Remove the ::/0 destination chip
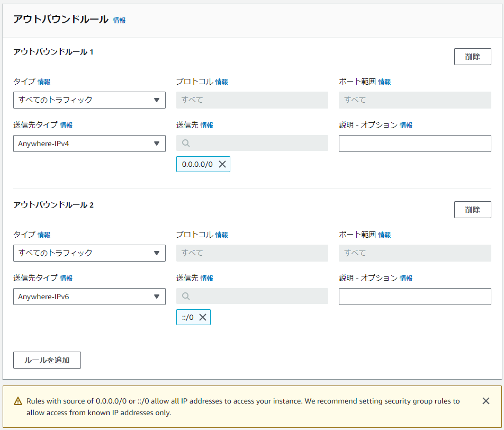Viewport: 504px width, 430px height. click(203, 317)
